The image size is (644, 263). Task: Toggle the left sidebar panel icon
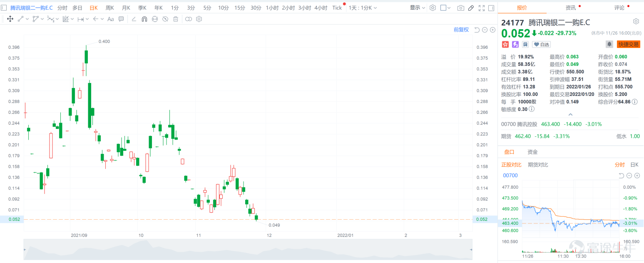[4, 8]
